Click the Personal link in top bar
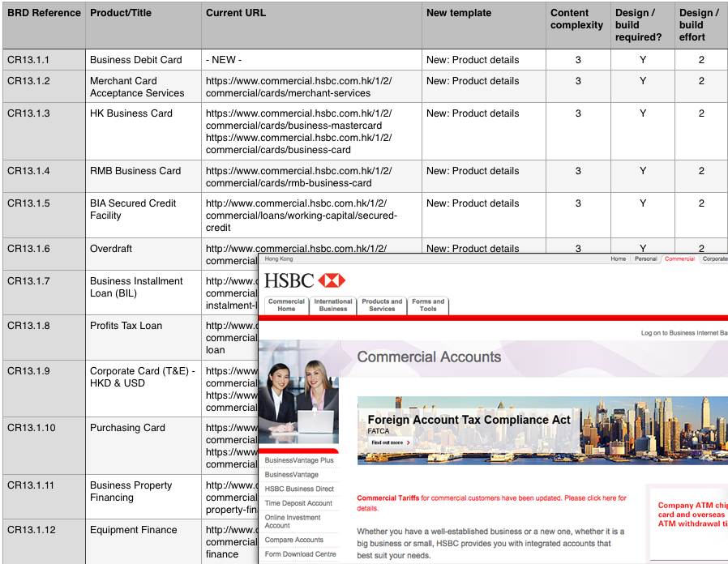Image resolution: width=728 pixels, height=564 pixels. point(646,258)
